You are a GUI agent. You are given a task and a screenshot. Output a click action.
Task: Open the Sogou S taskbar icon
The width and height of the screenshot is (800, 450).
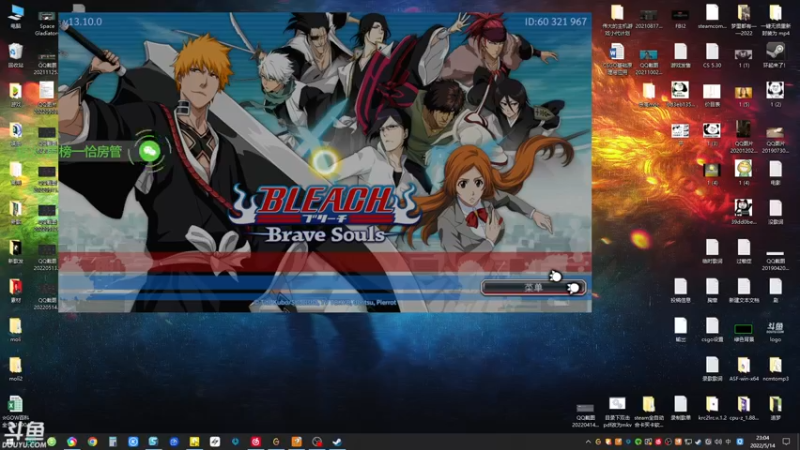pos(154,442)
